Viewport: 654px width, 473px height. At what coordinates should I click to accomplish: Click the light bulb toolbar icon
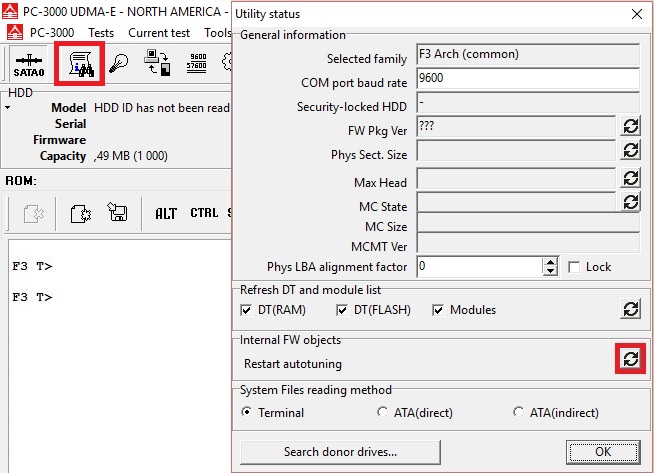[118, 64]
